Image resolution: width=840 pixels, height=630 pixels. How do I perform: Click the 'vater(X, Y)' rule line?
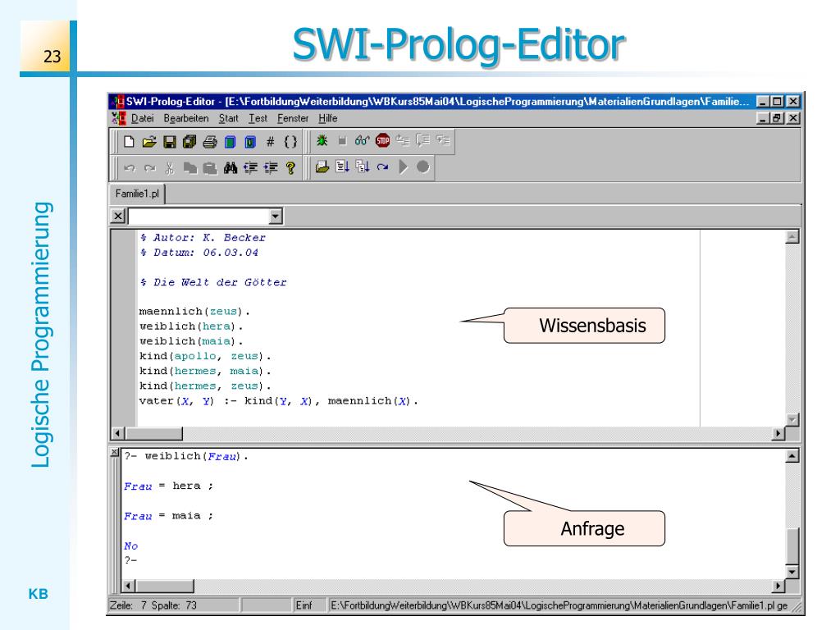coord(279,400)
